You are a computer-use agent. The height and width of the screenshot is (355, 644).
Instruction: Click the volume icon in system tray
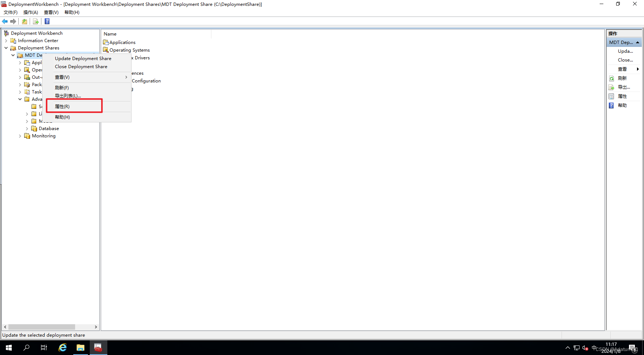585,348
